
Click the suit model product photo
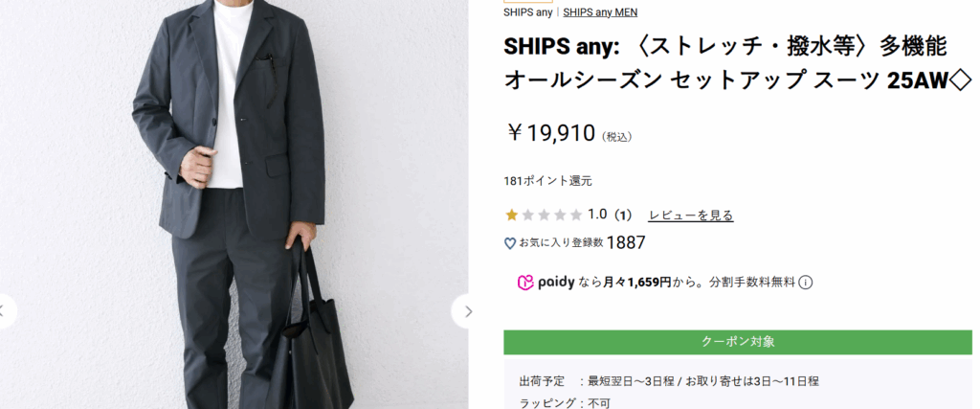(x=234, y=192)
